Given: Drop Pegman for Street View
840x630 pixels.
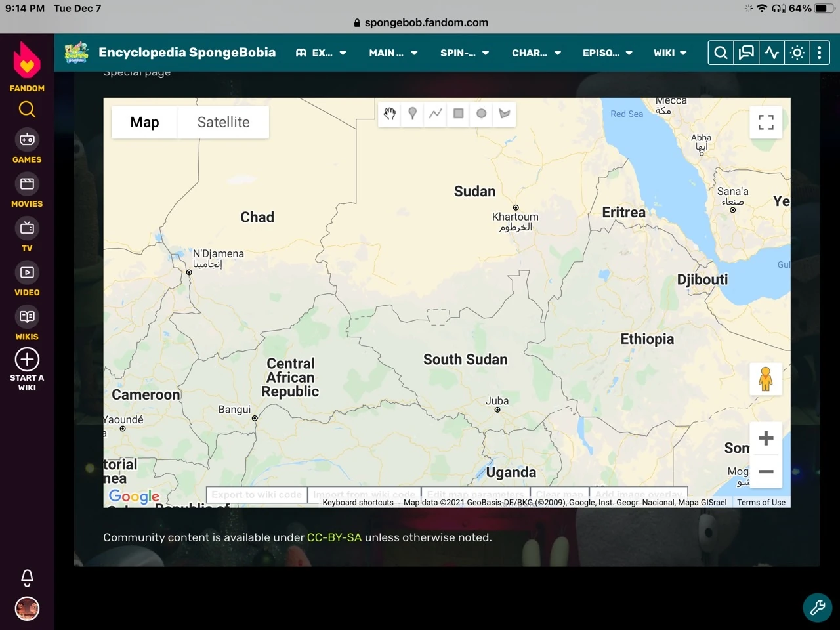Looking at the screenshot, I should click(x=765, y=379).
